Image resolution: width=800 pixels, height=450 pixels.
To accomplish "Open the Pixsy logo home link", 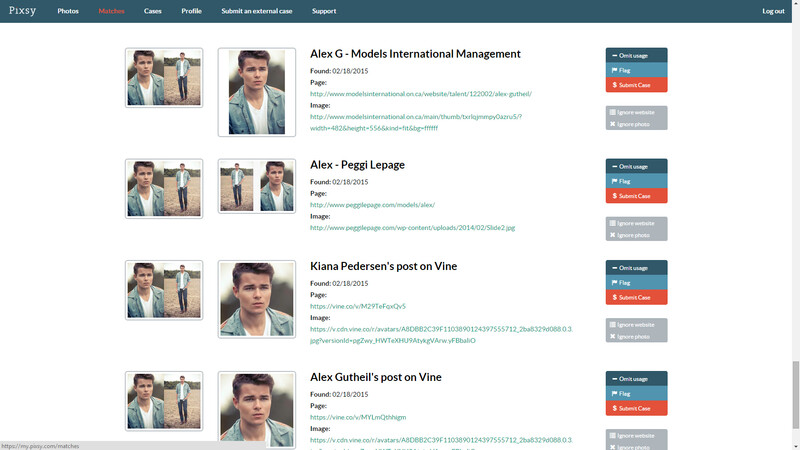I will 22,11.
